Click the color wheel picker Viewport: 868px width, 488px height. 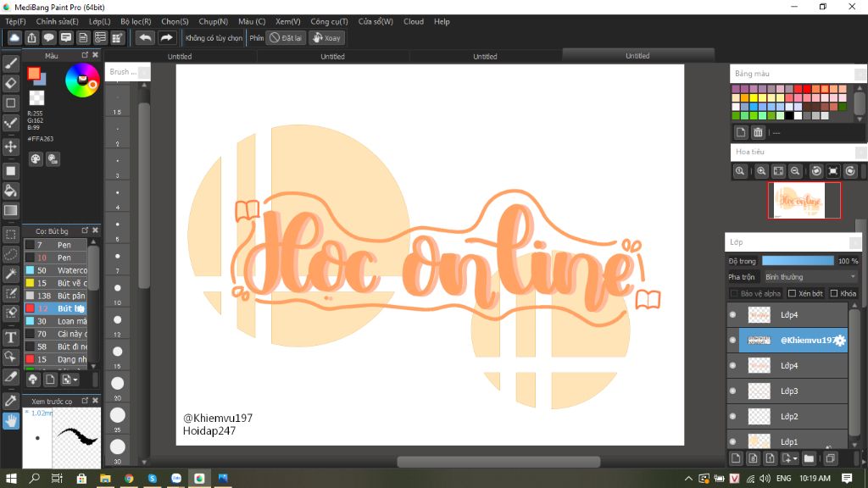[82, 80]
